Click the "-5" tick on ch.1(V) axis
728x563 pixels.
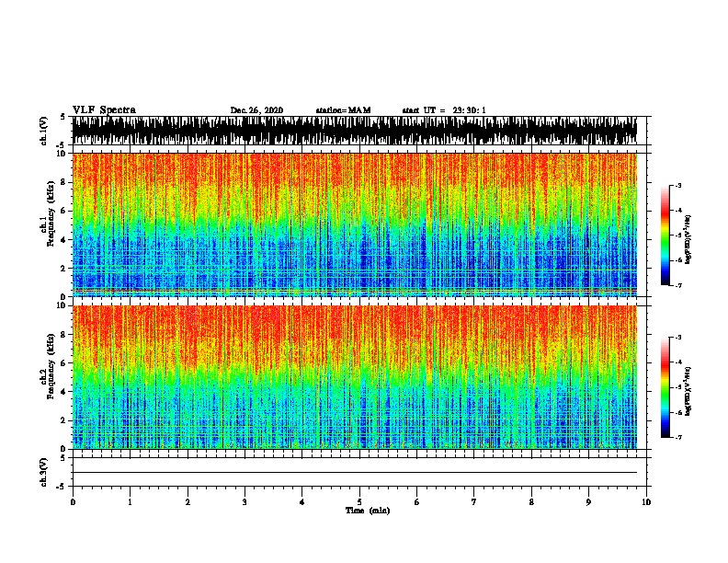click(x=62, y=145)
